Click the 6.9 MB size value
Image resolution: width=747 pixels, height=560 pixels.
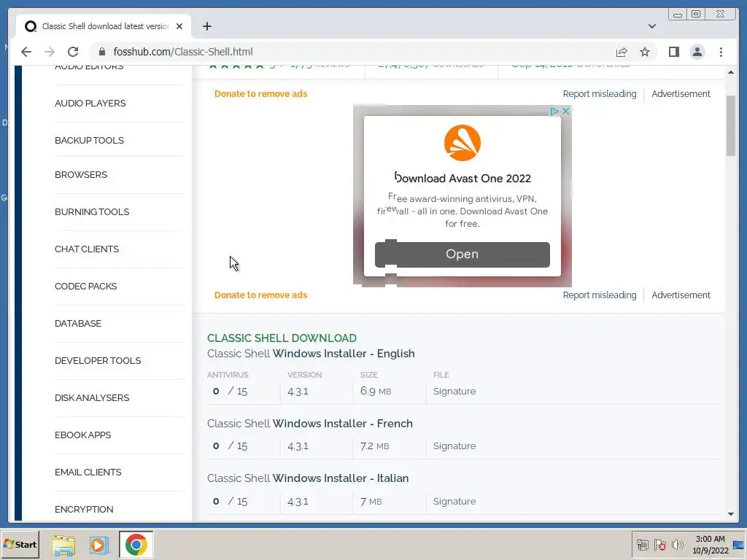(376, 392)
